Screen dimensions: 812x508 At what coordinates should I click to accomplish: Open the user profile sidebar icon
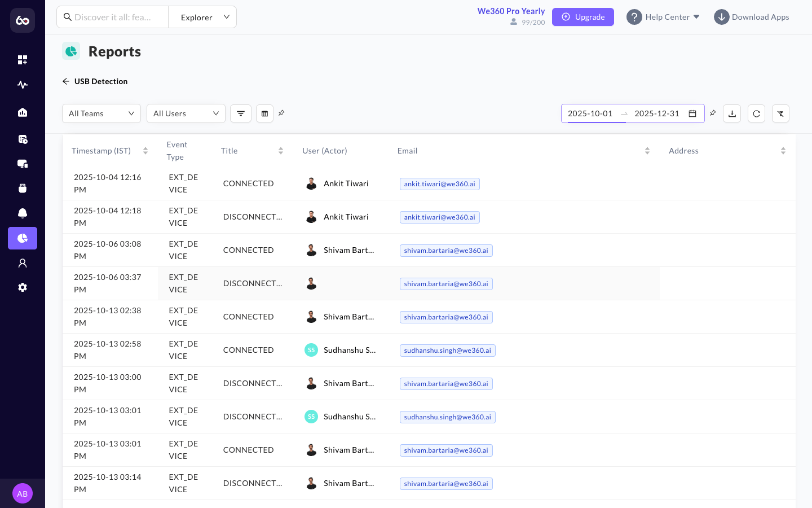click(23, 263)
